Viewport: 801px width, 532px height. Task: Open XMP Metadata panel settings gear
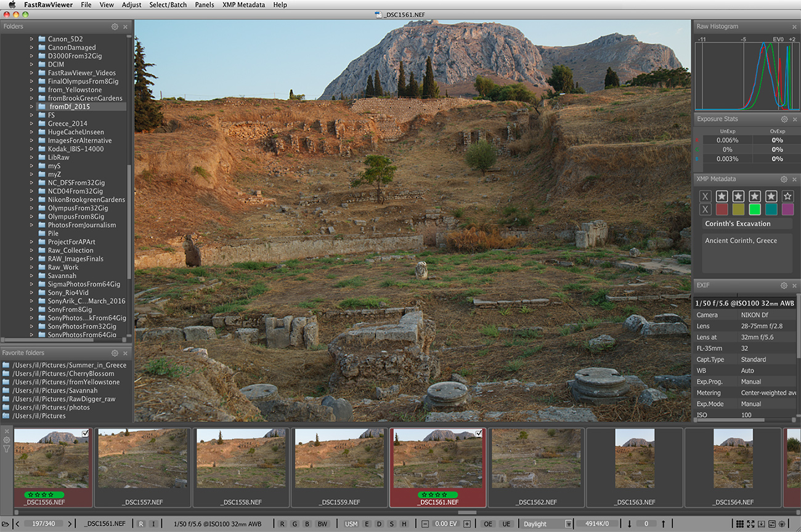click(x=784, y=179)
